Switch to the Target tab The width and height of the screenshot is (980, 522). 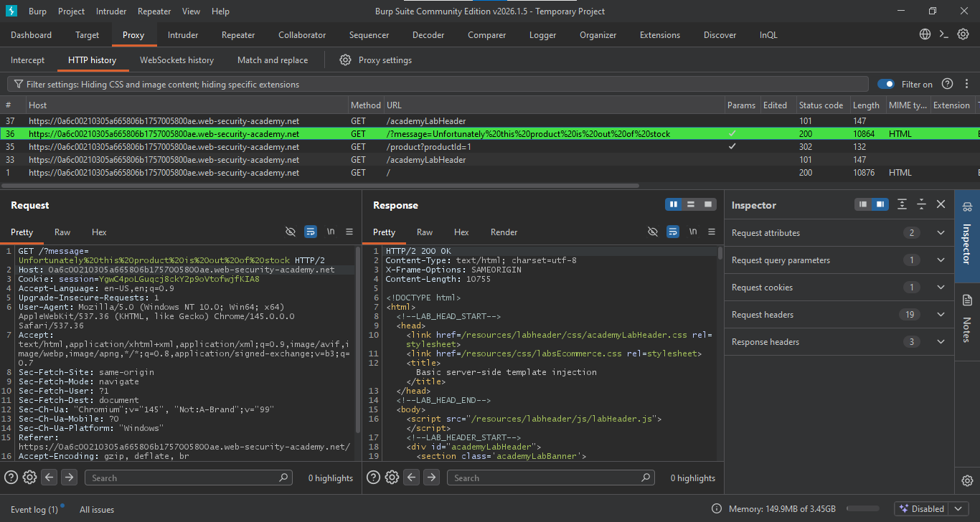tap(88, 34)
